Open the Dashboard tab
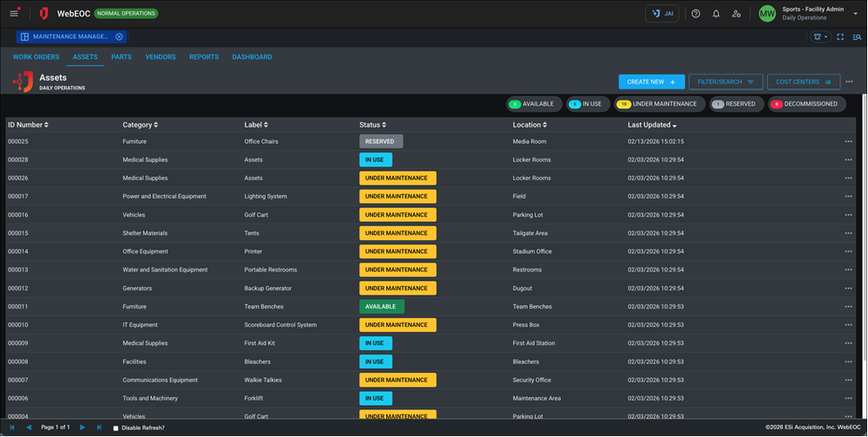The height and width of the screenshot is (437, 868). coord(252,57)
